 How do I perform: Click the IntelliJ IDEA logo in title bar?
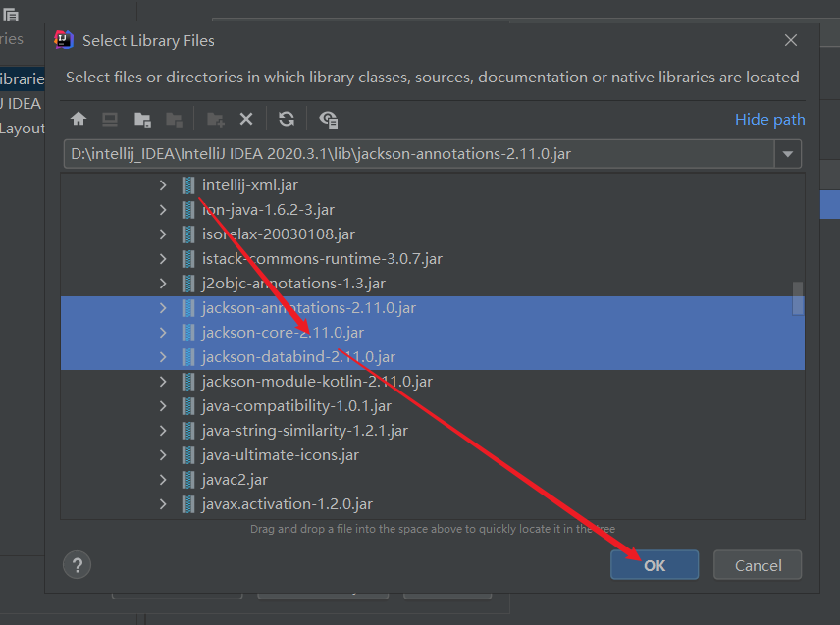coord(63,40)
